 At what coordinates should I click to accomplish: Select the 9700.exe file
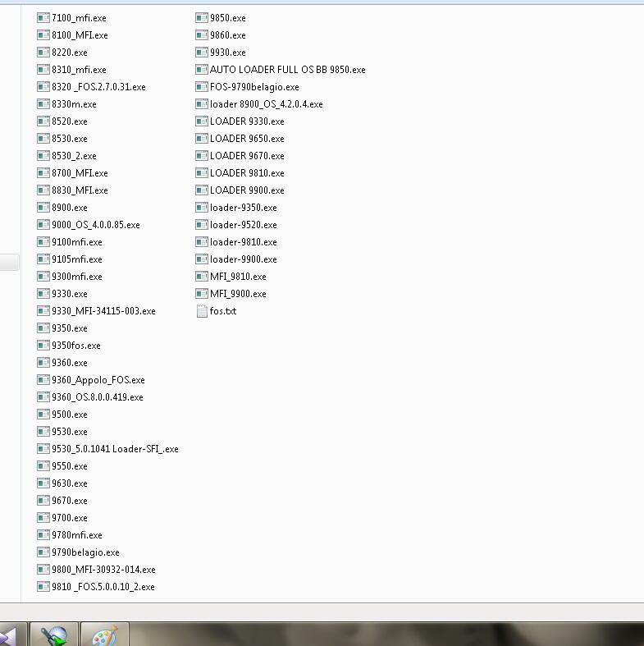pyautogui.click(x=70, y=518)
